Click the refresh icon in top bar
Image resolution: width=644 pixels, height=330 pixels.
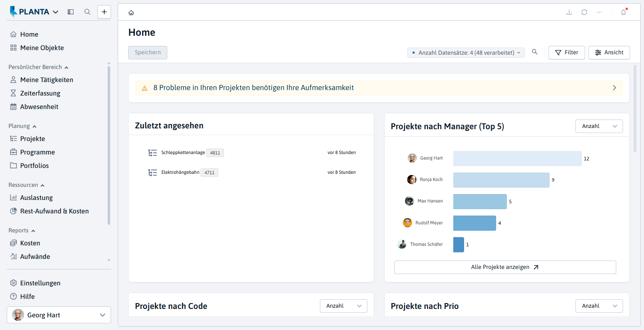click(584, 12)
